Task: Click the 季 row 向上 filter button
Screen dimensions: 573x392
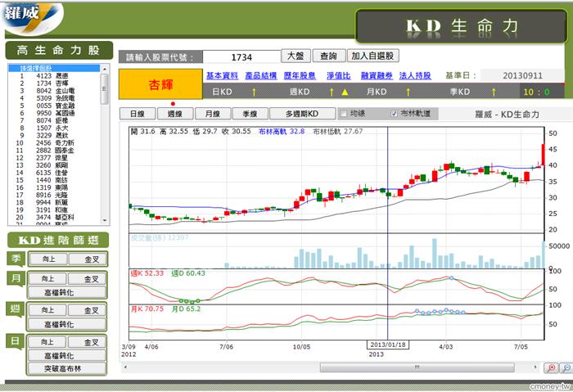Action: tap(48, 259)
